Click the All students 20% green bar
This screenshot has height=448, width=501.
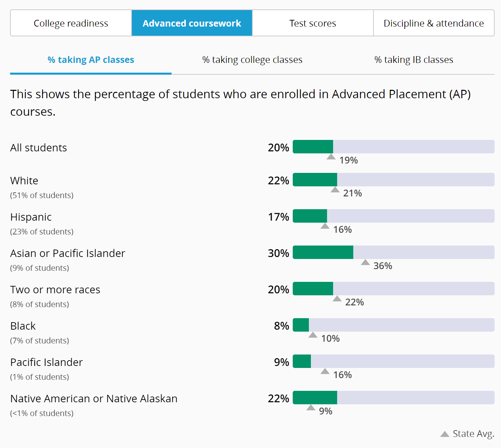pyautogui.click(x=313, y=147)
